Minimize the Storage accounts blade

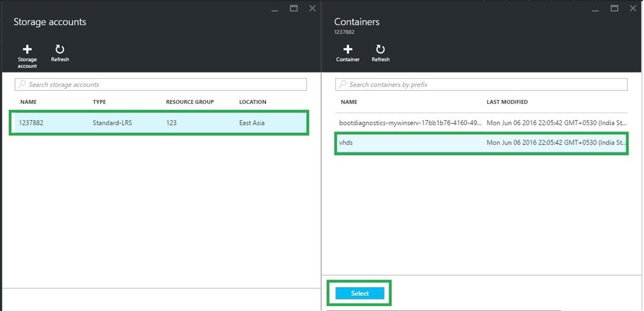(274, 9)
